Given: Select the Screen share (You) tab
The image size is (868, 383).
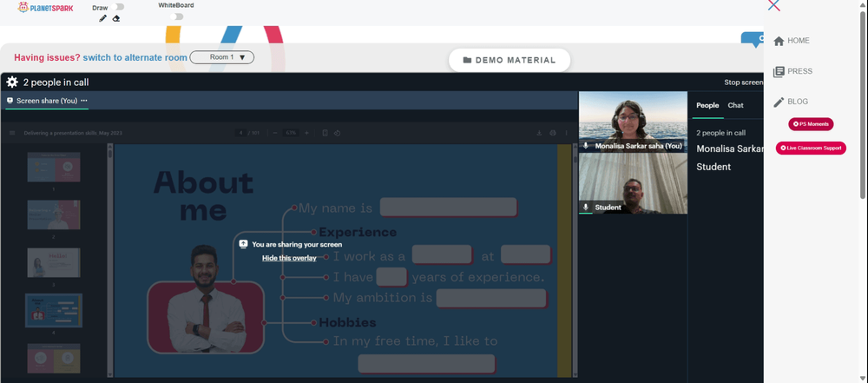Looking at the screenshot, I should coord(47,101).
